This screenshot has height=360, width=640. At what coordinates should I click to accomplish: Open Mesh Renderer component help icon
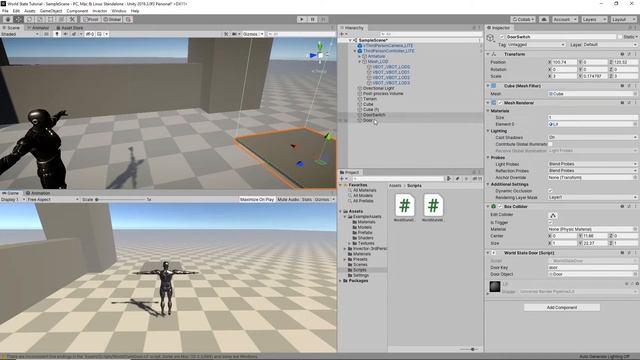pos(622,103)
